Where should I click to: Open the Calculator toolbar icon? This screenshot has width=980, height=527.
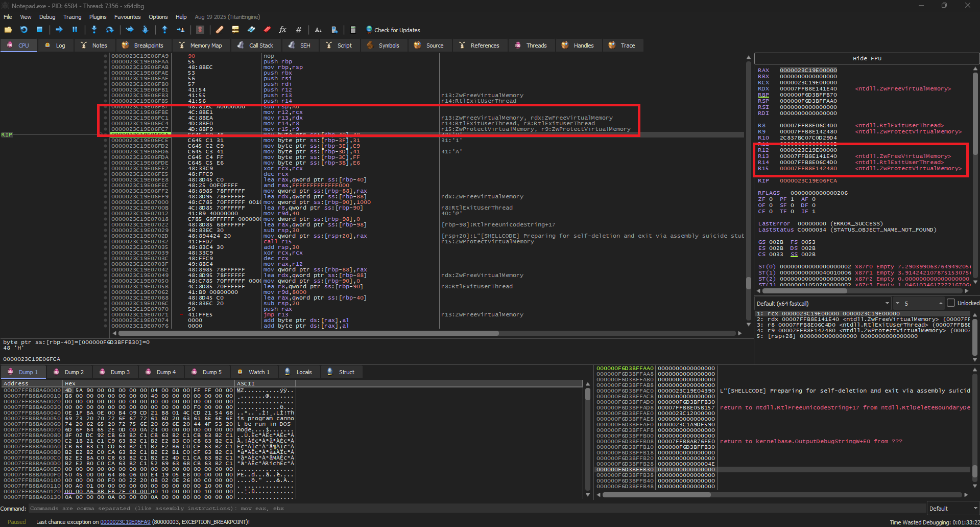pos(352,30)
